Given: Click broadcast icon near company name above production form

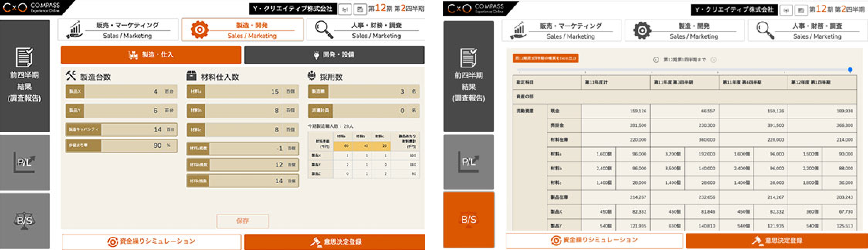Looking at the screenshot, I should pos(345,9).
